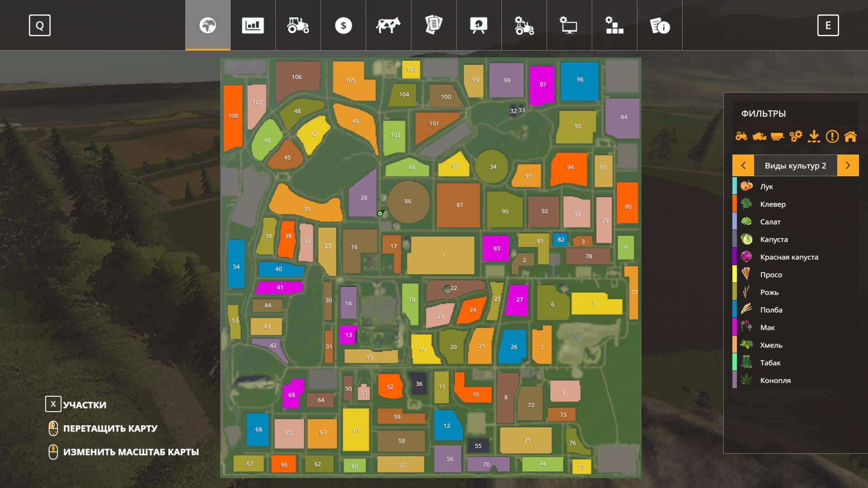Select the Виды культур 2 selector
The width and height of the screenshot is (868, 488).
[x=795, y=165]
